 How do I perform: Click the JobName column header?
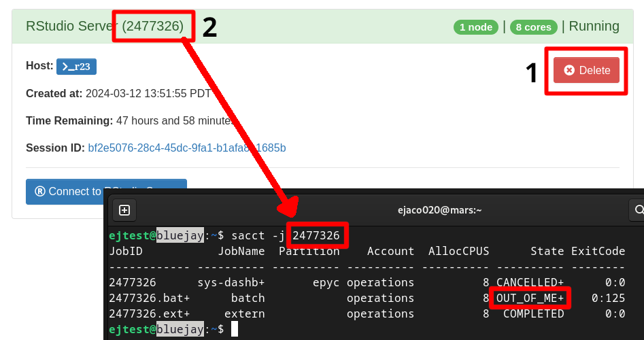click(241, 251)
